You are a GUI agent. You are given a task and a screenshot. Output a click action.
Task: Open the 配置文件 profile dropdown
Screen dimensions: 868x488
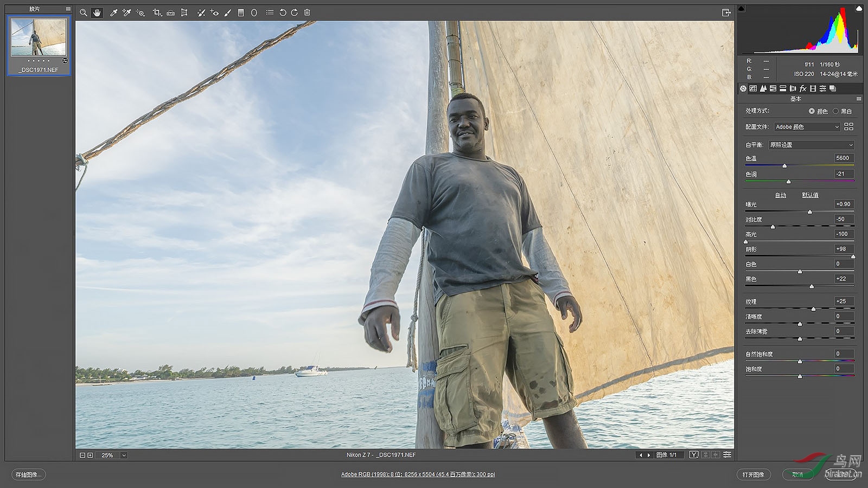click(807, 127)
